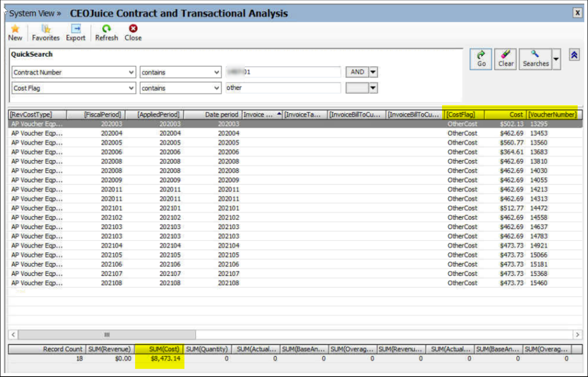Sort by the [RevCostType] column header
This screenshot has height=377, width=588.
(x=37, y=115)
